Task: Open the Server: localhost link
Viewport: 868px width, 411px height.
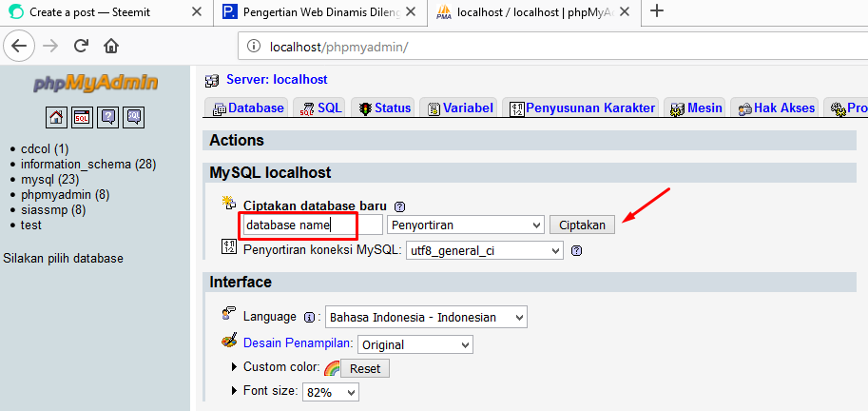Action: [277, 79]
